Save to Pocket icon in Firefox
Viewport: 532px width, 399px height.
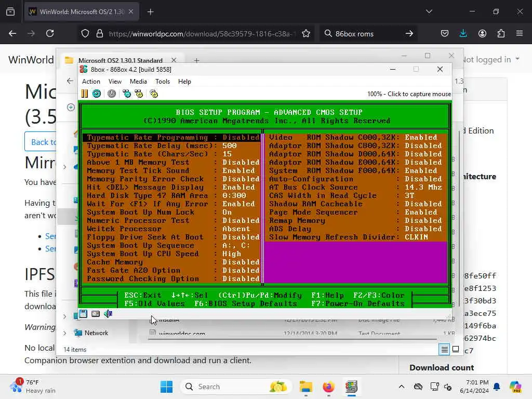[x=445, y=33]
